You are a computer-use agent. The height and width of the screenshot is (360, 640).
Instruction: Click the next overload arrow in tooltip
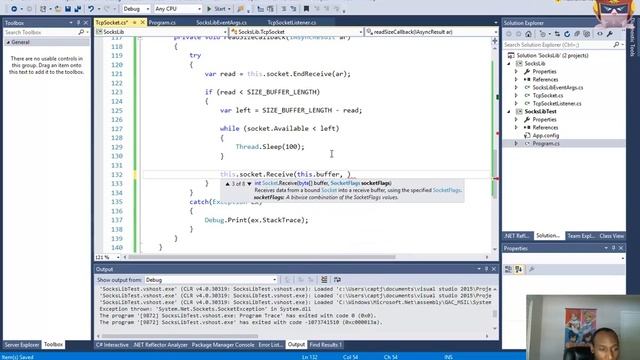pyautogui.click(x=249, y=184)
